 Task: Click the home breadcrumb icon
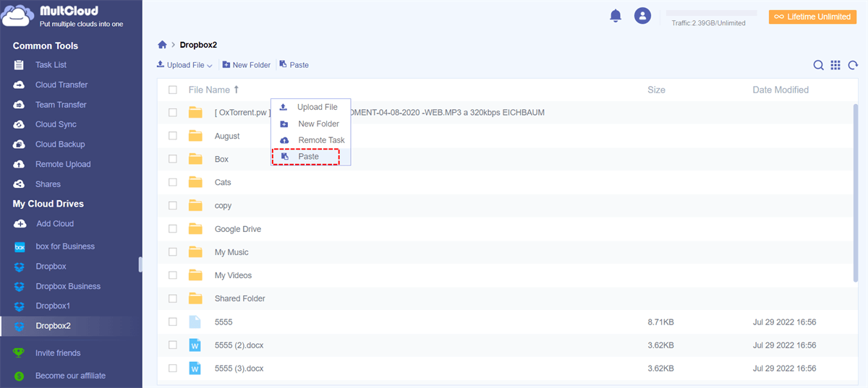point(162,45)
